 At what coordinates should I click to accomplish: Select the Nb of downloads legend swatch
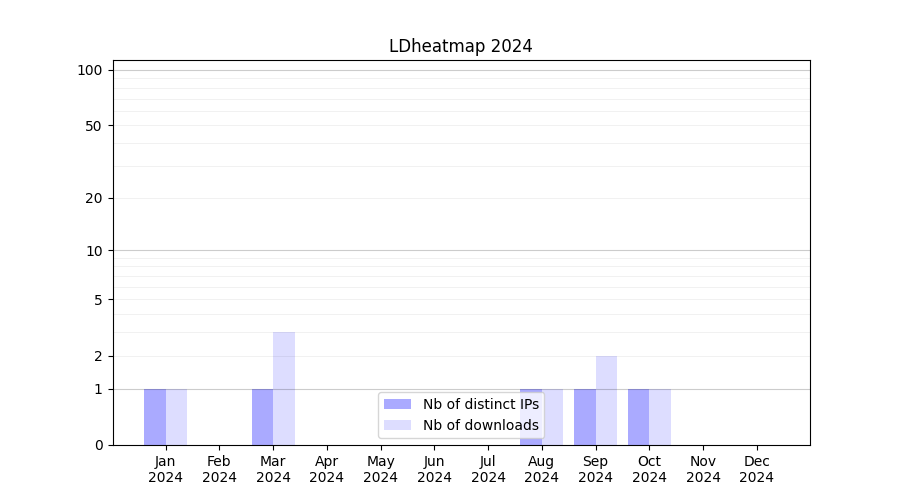click(x=397, y=425)
